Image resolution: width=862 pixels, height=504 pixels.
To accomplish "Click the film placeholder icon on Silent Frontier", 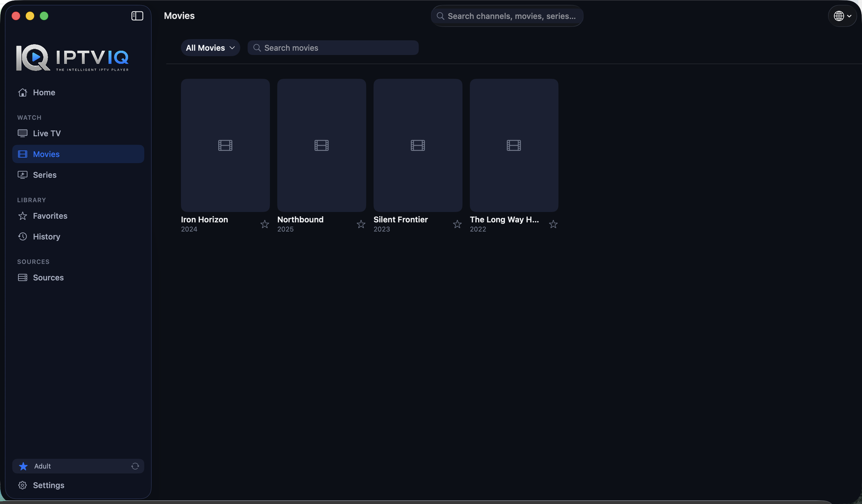I will point(418,145).
